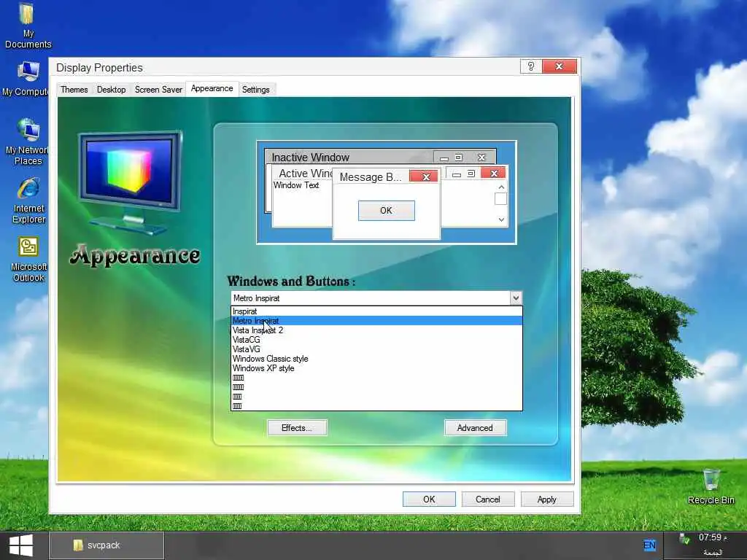Select the Appearance tab
Viewport: 747px width, 560px height.
pyautogui.click(x=212, y=88)
